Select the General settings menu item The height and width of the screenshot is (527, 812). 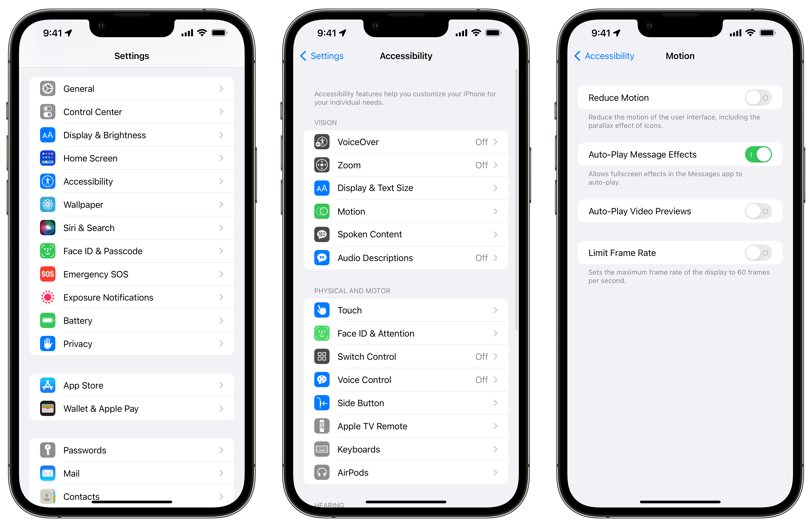click(131, 89)
